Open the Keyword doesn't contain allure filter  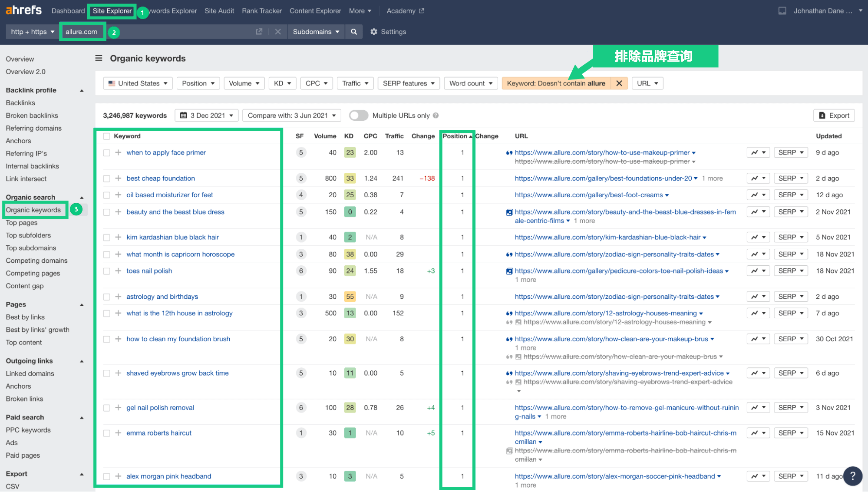pos(556,83)
